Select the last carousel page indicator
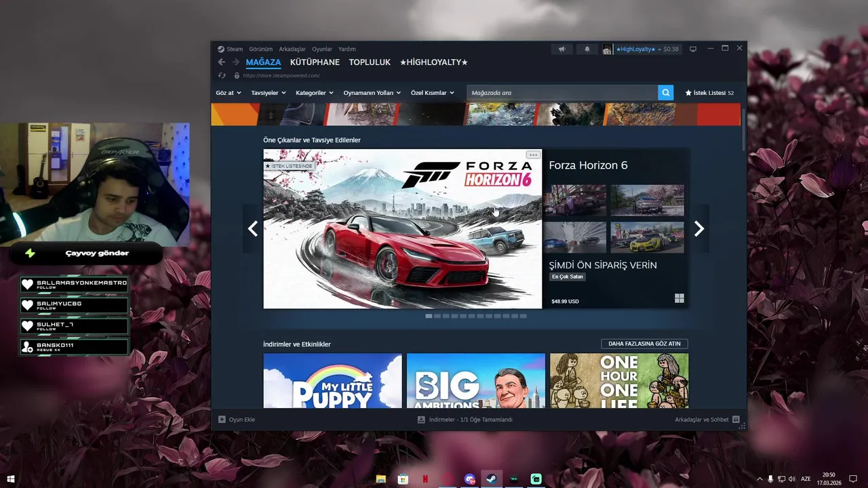This screenshot has height=488, width=868. [522, 316]
